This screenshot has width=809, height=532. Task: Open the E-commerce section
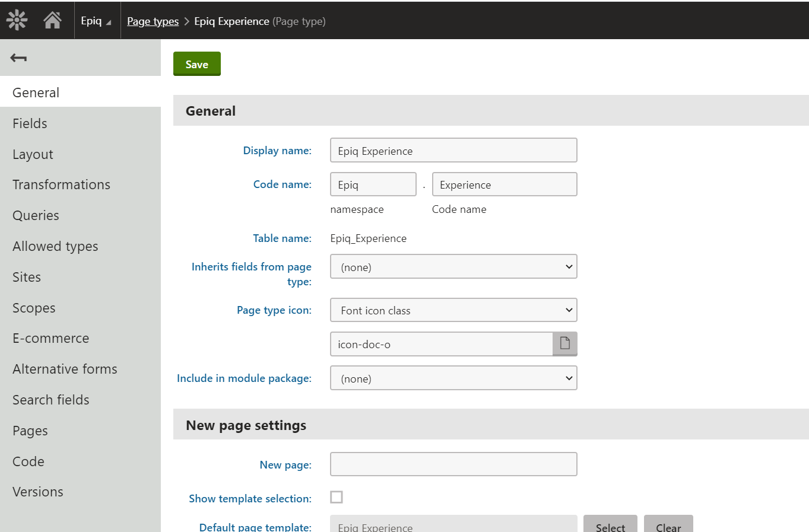(50, 338)
